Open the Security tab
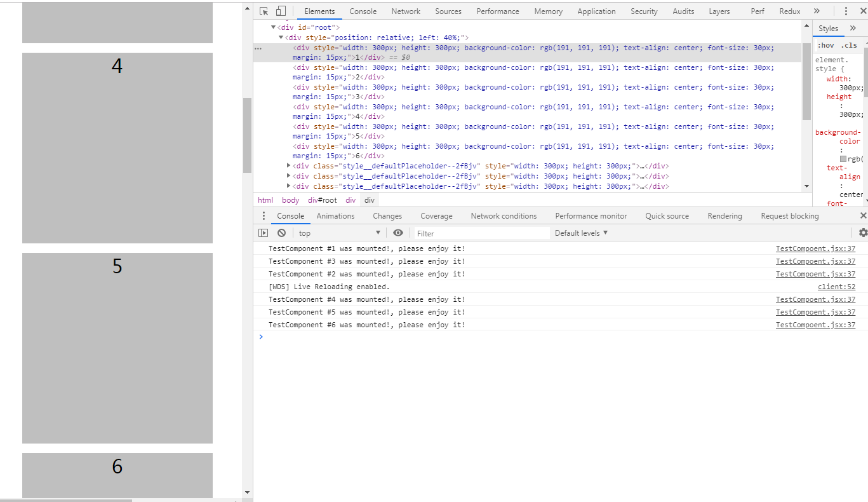Screen dimensions: 868x502 coord(644,11)
